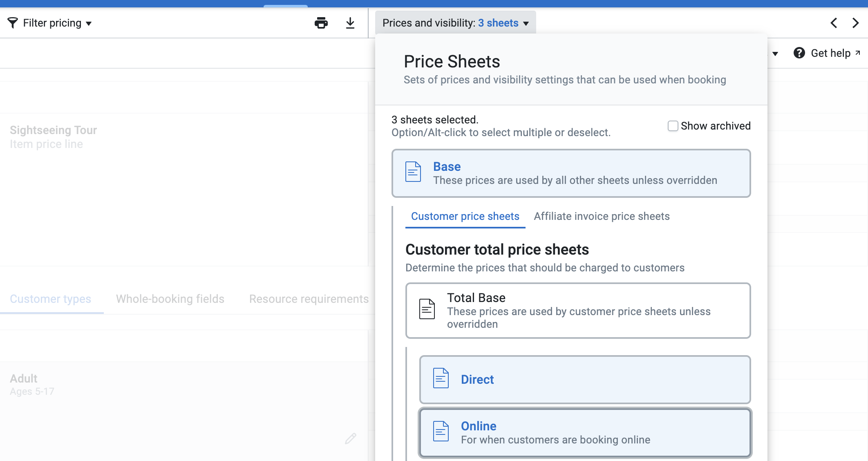Click the question mark help icon
This screenshot has width=868, height=461.
click(799, 53)
